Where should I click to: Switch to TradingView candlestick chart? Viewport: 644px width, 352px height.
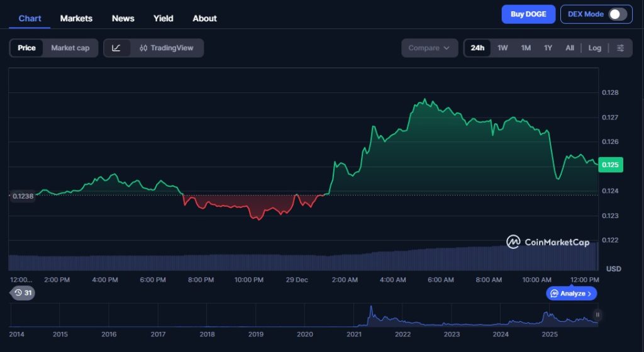(167, 48)
